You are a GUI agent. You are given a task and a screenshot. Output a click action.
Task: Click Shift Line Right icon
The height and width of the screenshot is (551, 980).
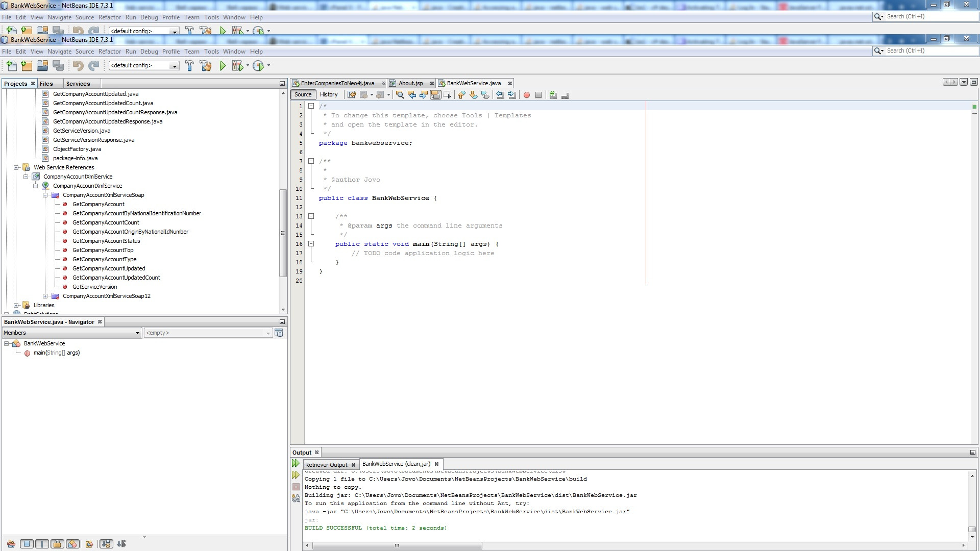tap(512, 95)
